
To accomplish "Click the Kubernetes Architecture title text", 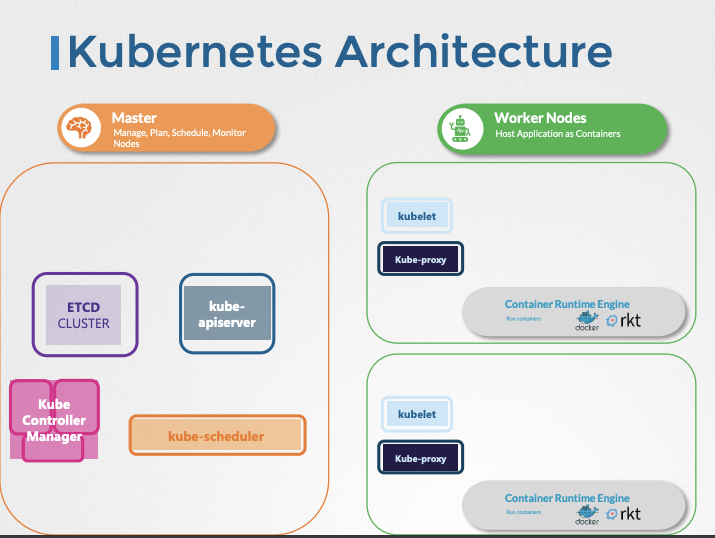I will [x=340, y=52].
